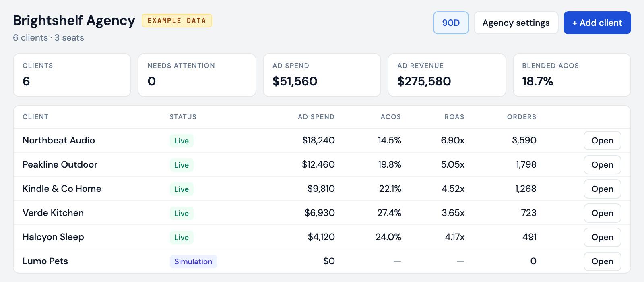Click the 723 orders value

tap(528, 213)
